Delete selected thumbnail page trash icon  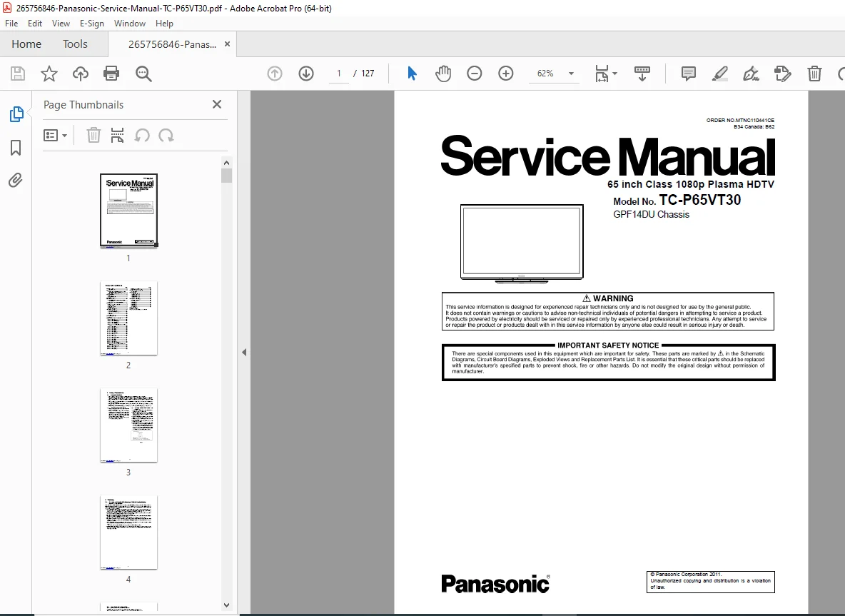(93, 136)
